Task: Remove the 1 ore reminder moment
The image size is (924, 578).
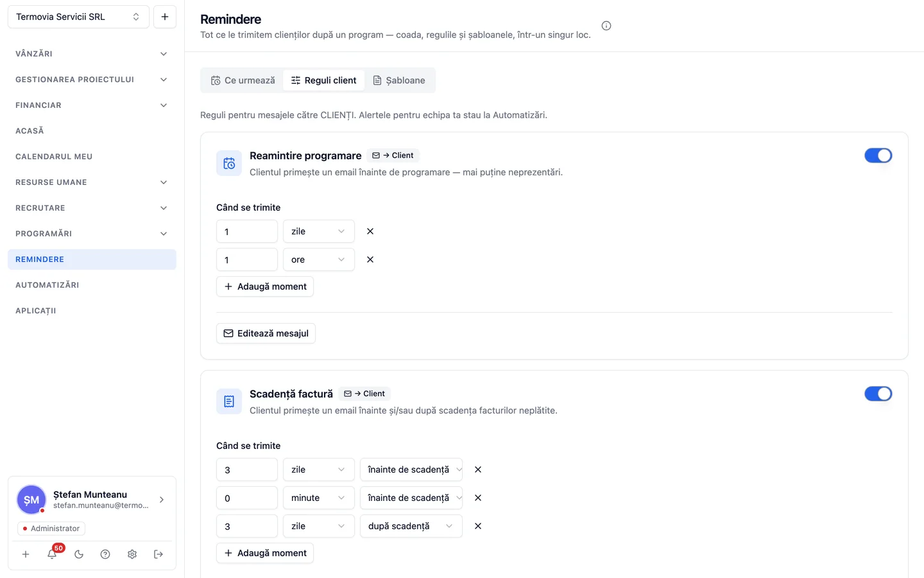Action: pos(370,259)
